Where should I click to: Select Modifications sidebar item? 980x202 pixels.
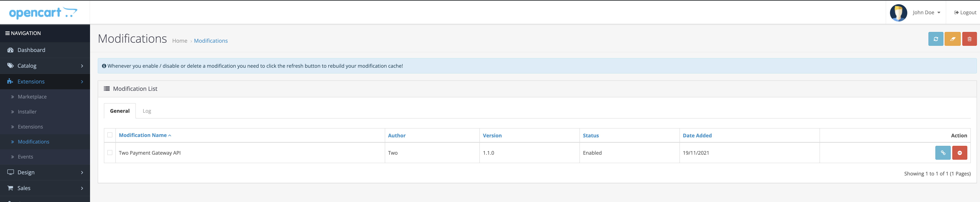(33, 142)
